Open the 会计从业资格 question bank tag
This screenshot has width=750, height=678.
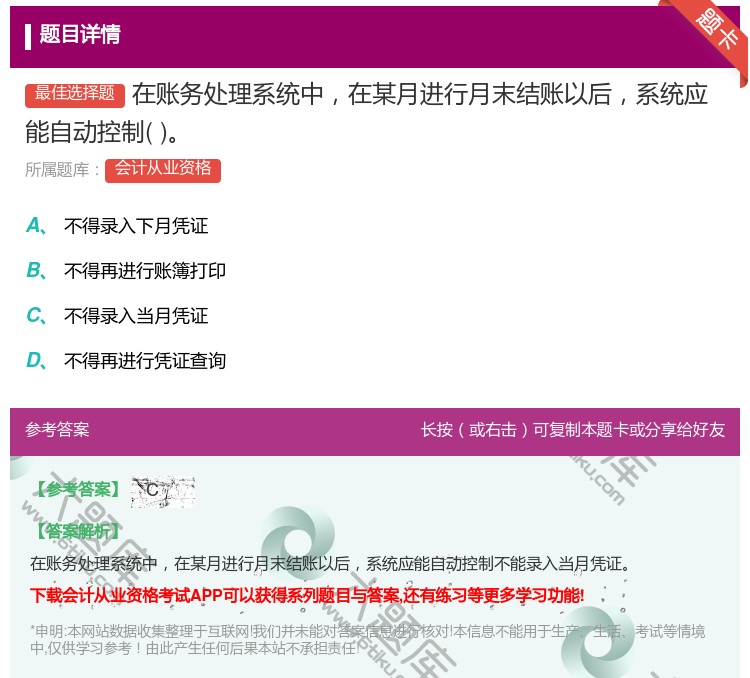pyautogui.click(x=163, y=170)
